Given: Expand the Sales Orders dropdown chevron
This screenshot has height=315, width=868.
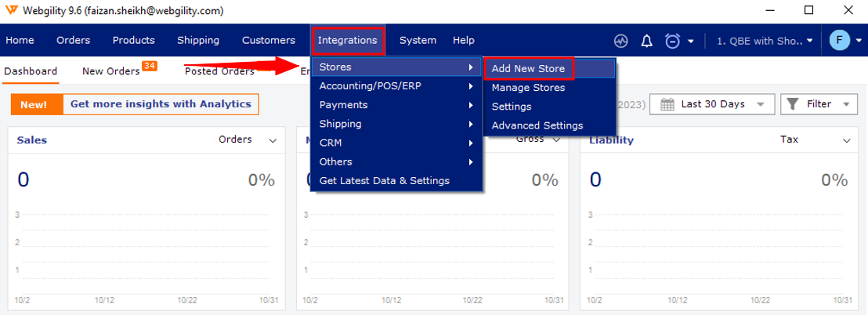Looking at the screenshot, I should click(273, 140).
